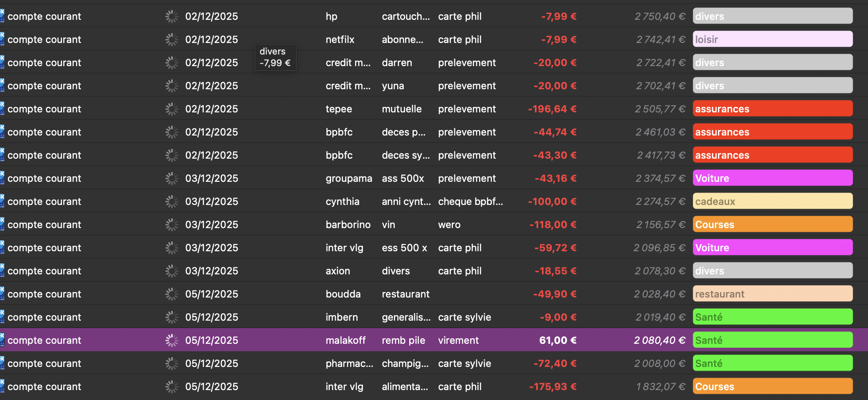This screenshot has height=400, width=868.
Task: Open the cadeaux category on the cynthia row
Action: coord(772,202)
